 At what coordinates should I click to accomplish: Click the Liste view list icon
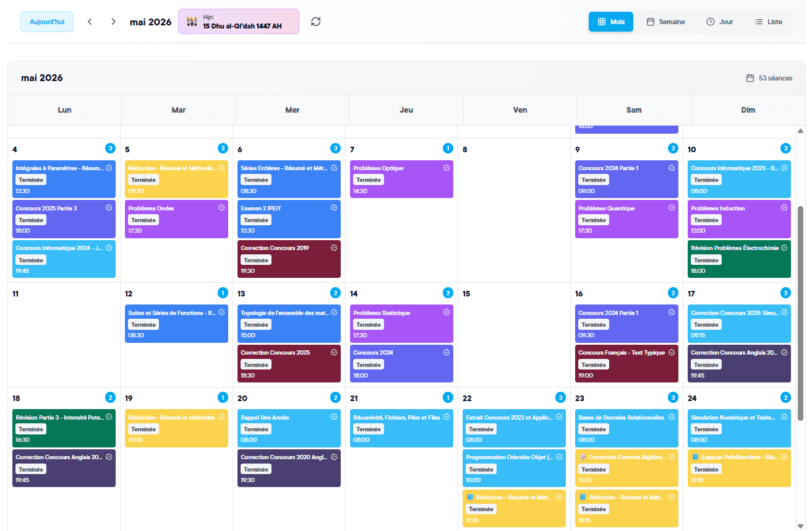[759, 22]
